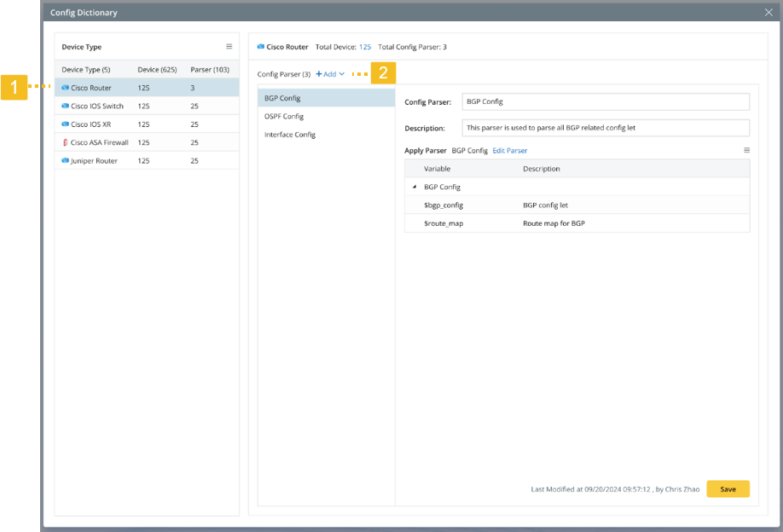This screenshot has width=783, height=532.
Task: Open the Apply Parser table options menu
Action: (746, 150)
